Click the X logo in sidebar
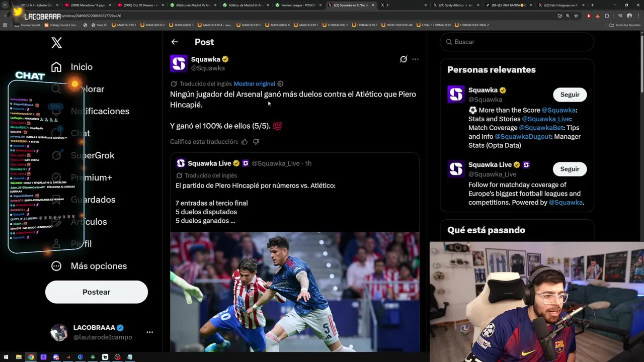 [57, 43]
